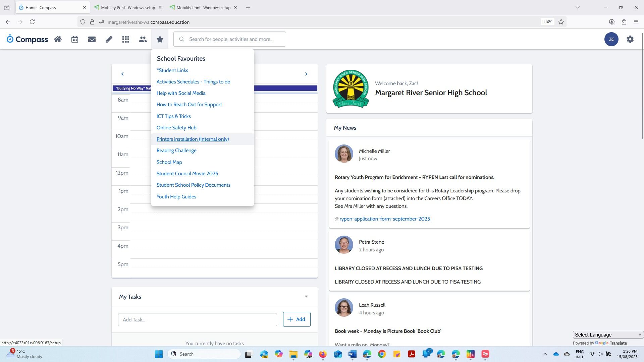The height and width of the screenshot is (362, 644).
Task: Close favourites via star icon
Action: point(160,39)
